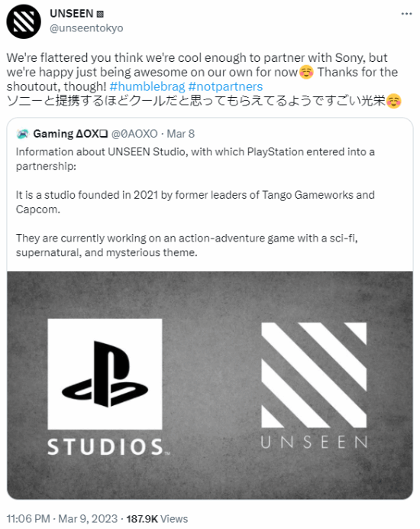Image resolution: width=420 pixels, height=529 pixels.
Task: Click the blushing emoji after 'for now'
Action: tap(306, 72)
